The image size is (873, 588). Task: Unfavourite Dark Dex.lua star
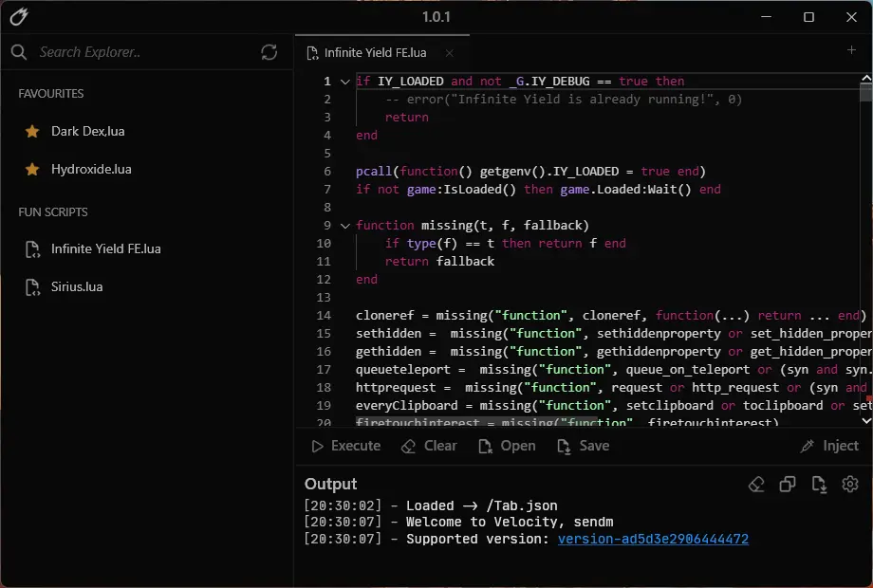[32, 131]
